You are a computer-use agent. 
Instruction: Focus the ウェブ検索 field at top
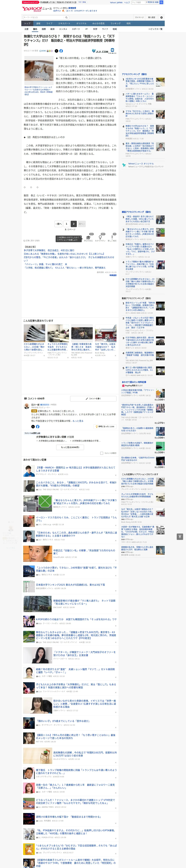pyautogui.click(x=138, y=2)
